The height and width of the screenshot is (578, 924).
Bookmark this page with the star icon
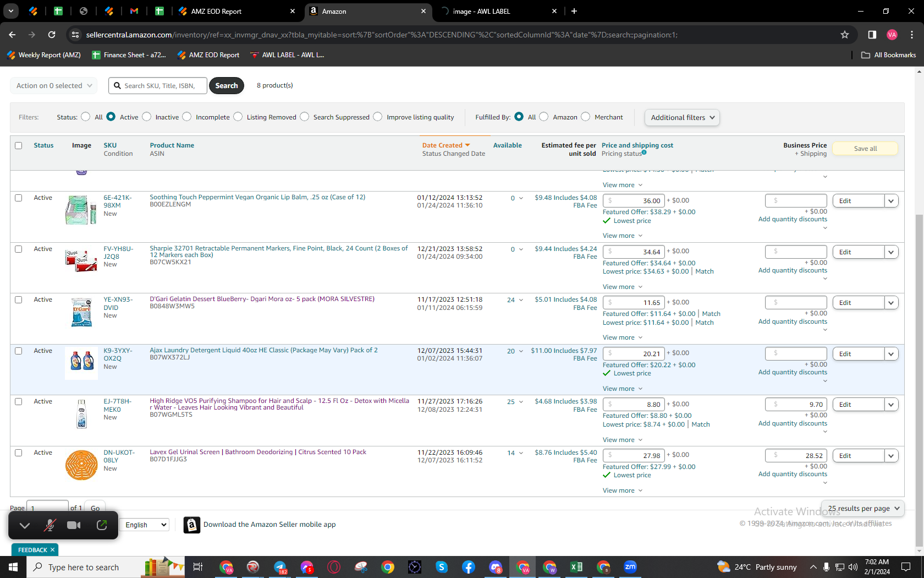(845, 35)
